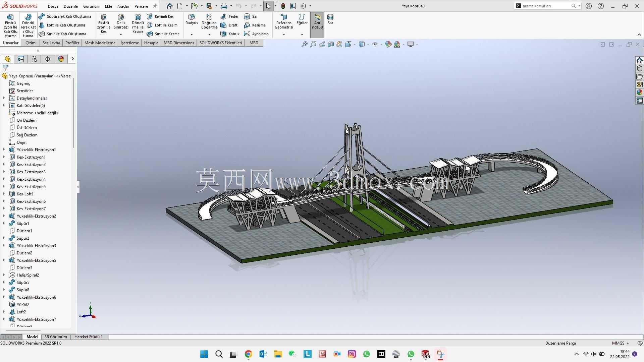Expand Katı Gövdeler(5) folder
The image size is (644, 362).
[4, 106]
